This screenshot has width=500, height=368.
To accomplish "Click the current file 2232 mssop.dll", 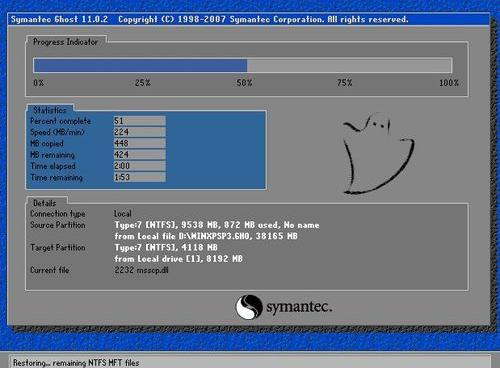I will [x=141, y=270].
